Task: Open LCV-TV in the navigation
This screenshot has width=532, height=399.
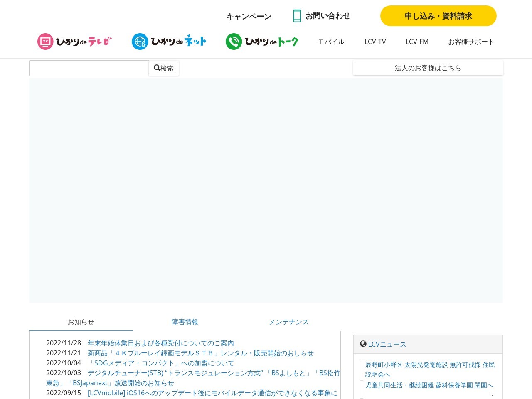Action: point(375,42)
